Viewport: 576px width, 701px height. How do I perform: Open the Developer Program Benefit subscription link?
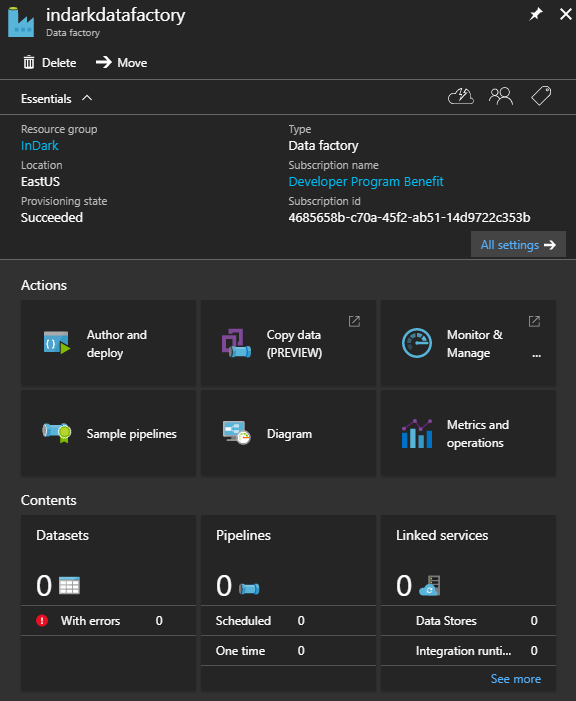coord(366,182)
